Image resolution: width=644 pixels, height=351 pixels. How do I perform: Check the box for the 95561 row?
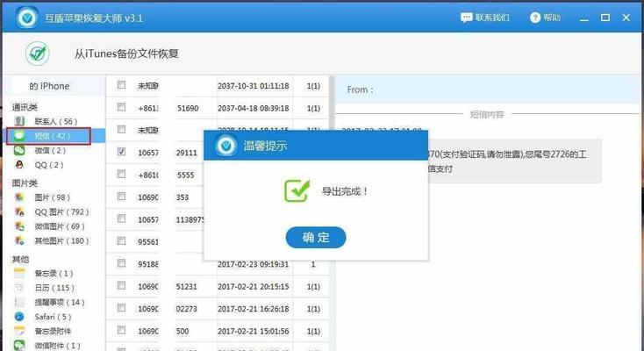(x=121, y=240)
